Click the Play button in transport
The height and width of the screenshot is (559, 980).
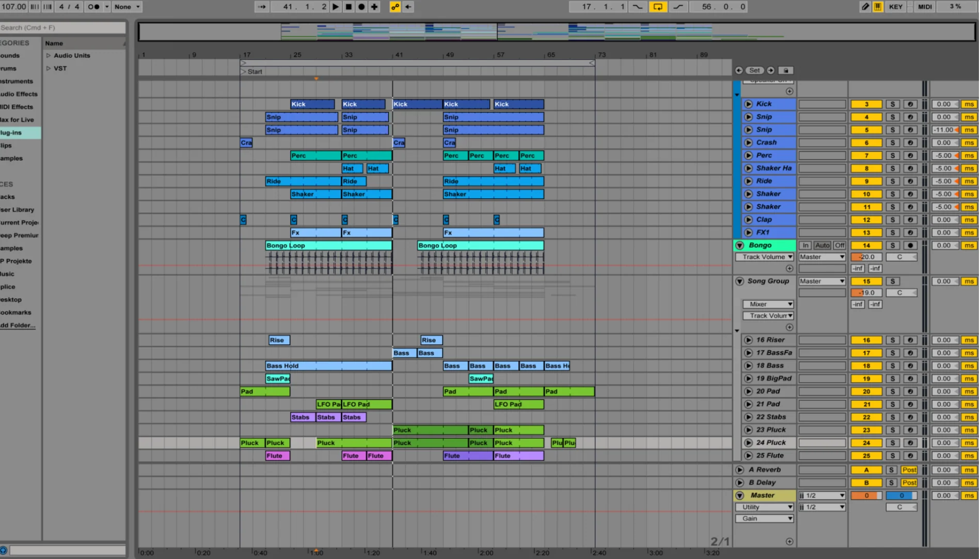point(336,7)
